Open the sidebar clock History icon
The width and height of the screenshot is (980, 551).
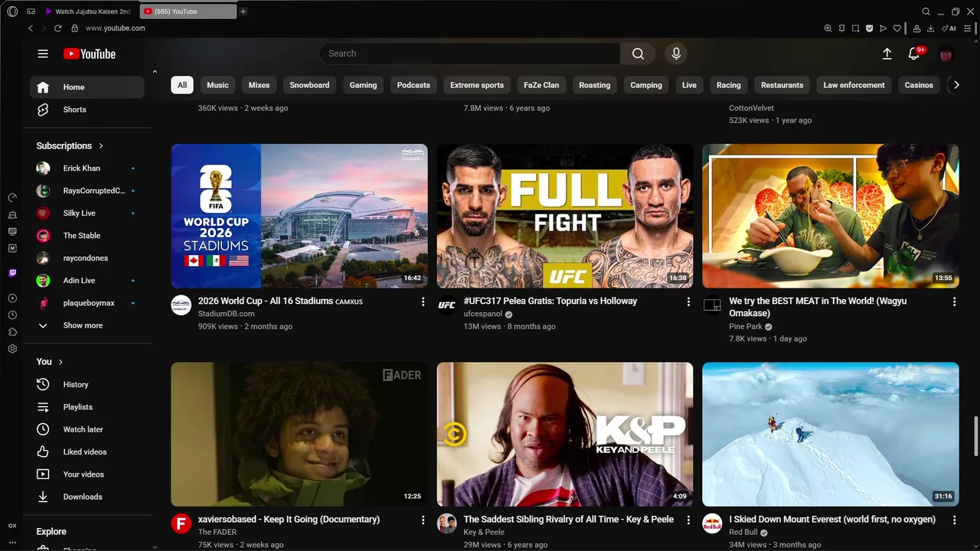tap(12, 315)
